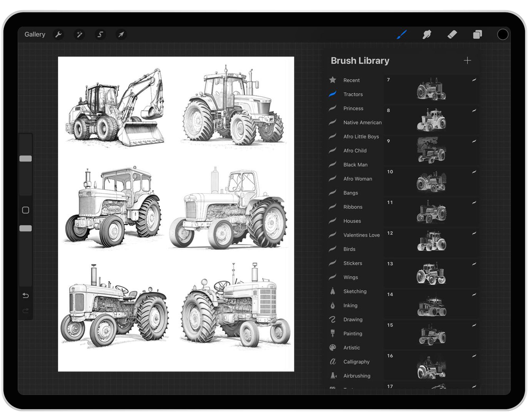Return to the Gallery

35,34
